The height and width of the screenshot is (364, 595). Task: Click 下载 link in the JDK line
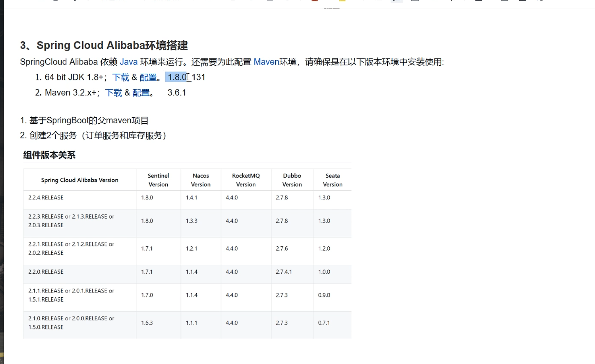tap(120, 77)
